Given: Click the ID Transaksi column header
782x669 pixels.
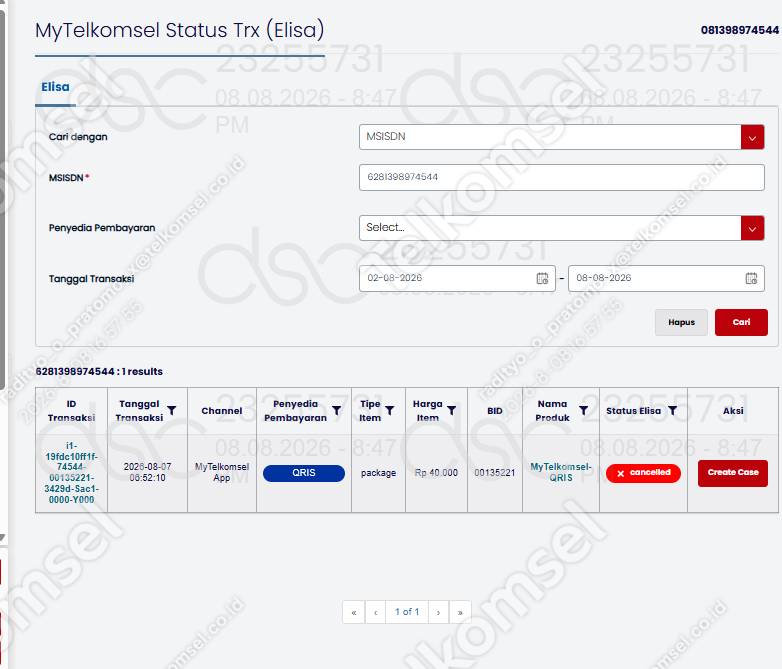Looking at the screenshot, I should pyautogui.click(x=71, y=411).
